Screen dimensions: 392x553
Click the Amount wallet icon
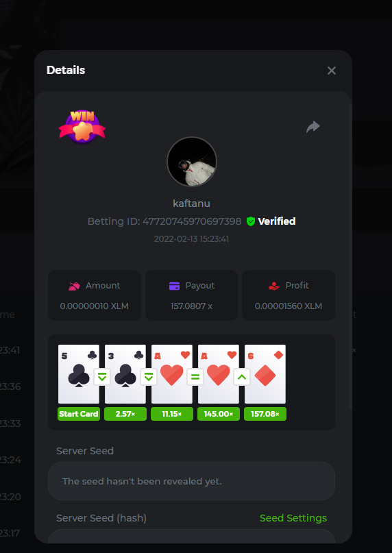(x=74, y=286)
